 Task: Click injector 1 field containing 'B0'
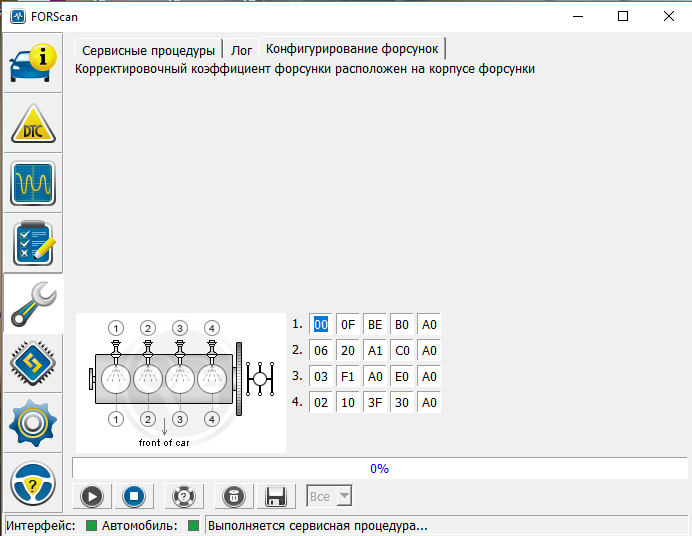point(402,325)
